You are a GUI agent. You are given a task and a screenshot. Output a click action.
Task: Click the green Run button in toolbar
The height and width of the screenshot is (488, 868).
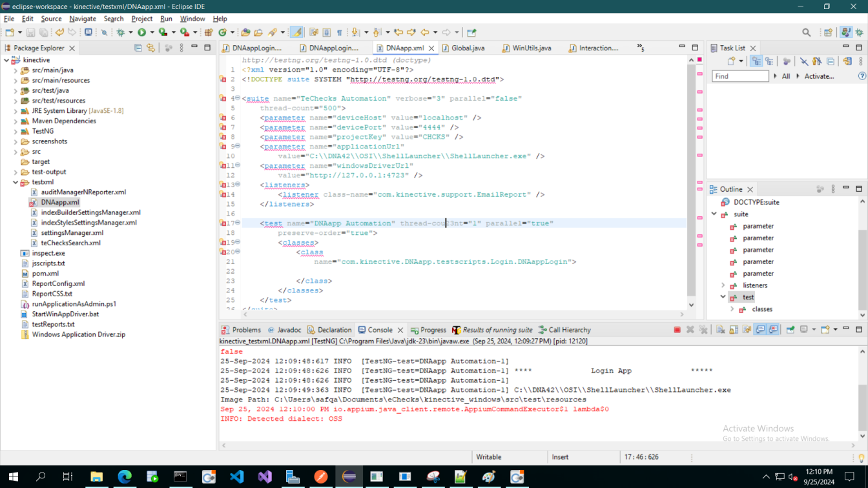(x=141, y=32)
